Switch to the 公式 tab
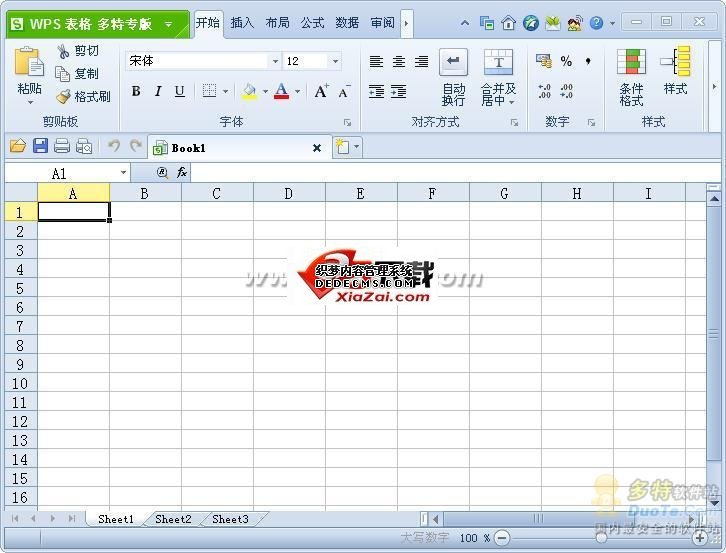726x553 pixels. click(312, 22)
